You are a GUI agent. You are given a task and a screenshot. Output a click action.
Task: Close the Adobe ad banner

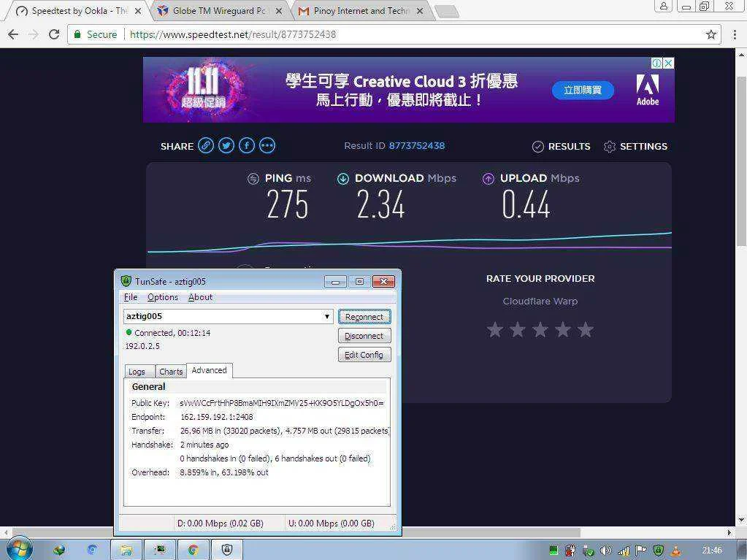point(669,63)
